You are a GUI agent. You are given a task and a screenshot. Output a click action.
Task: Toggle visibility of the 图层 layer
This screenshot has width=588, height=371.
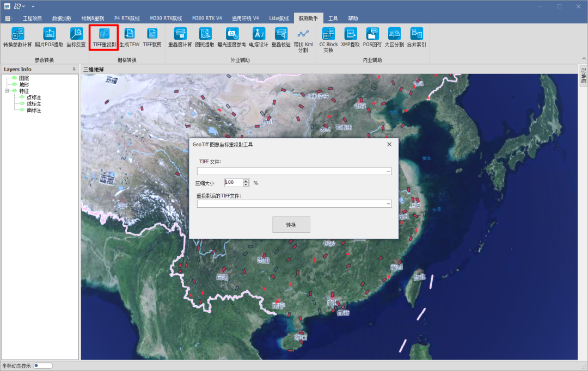pyautogui.click(x=14, y=78)
